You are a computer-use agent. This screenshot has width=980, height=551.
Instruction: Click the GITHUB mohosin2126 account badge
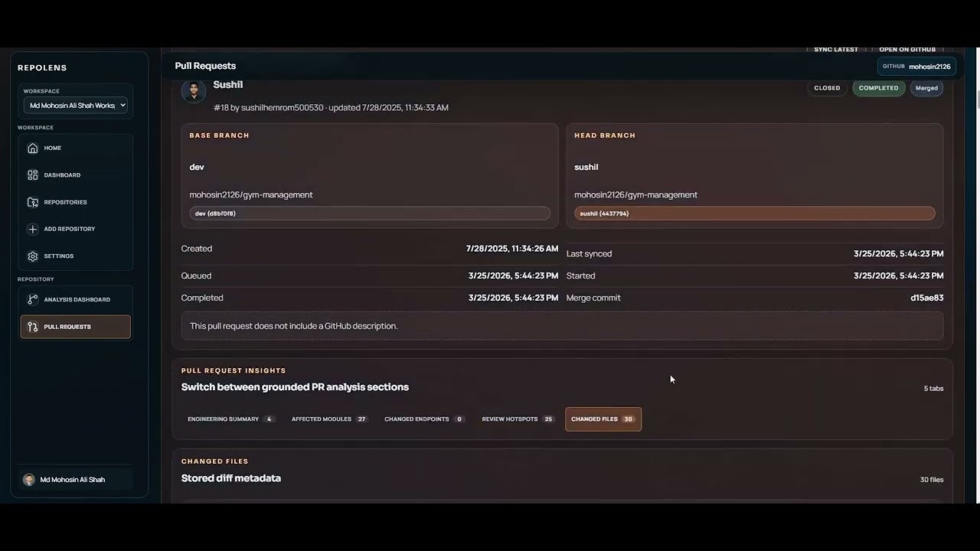[x=916, y=66]
